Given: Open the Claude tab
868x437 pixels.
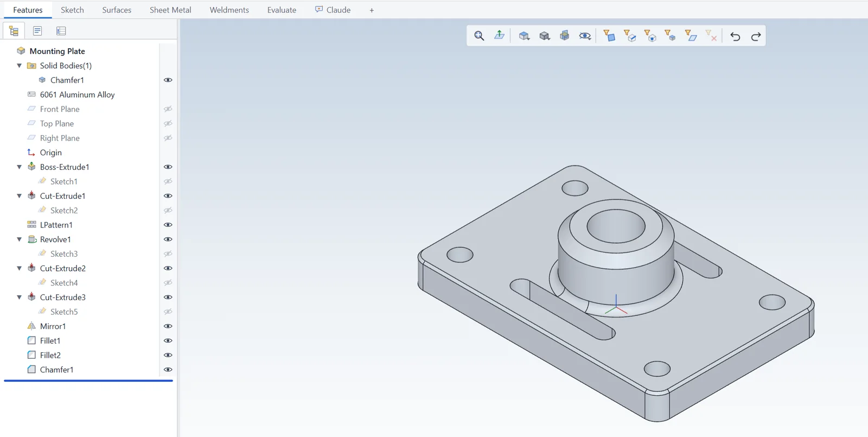Looking at the screenshot, I should point(333,10).
